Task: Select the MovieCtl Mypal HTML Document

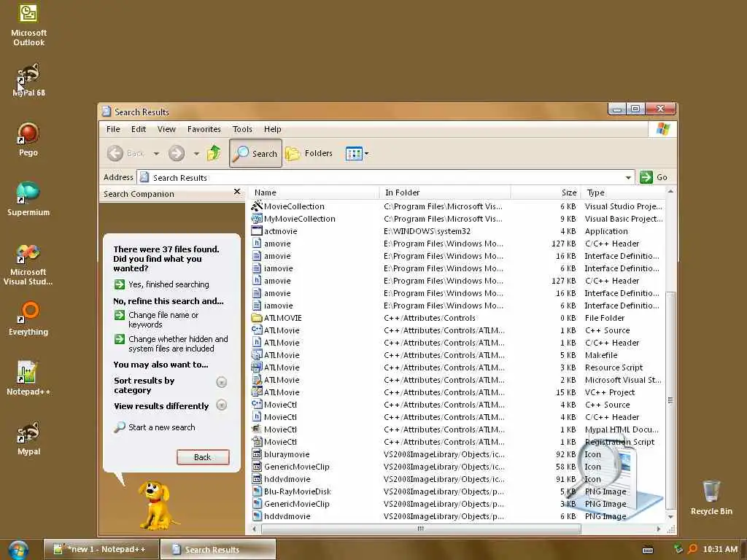Action: (x=280, y=429)
